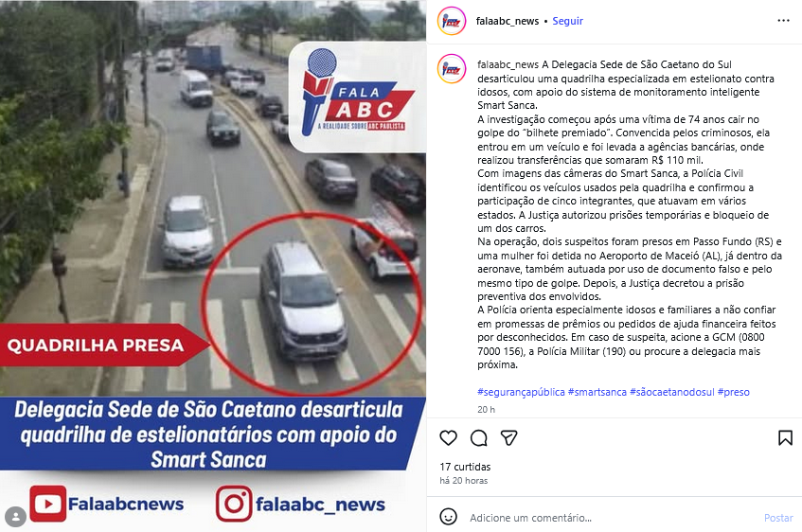Click the tagged people icon on photo
The width and height of the screenshot is (802, 532).
point(16,516)
